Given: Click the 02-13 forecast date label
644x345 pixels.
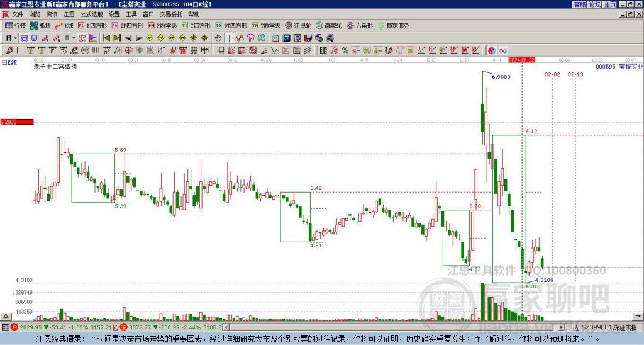Looking at the screenshot, I should (575, 74).
